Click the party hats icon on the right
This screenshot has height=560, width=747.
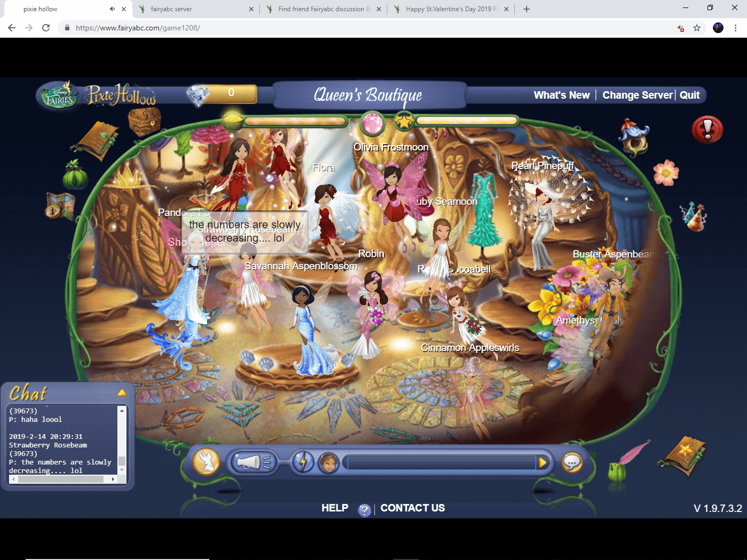[694, 216]
